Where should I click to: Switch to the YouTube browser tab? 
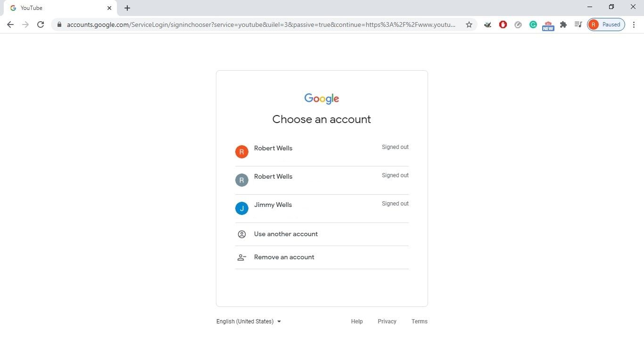tap(57, 8)
